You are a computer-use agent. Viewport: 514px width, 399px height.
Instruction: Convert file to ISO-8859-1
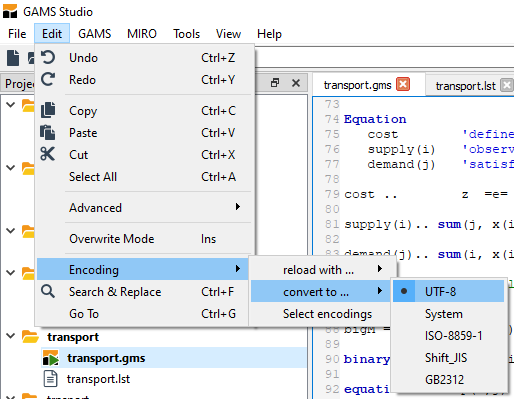click(448, 336)
